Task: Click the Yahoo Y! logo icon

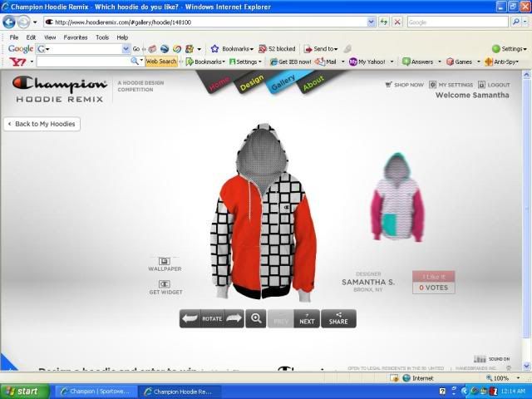Action: click(x=17, y=62)
